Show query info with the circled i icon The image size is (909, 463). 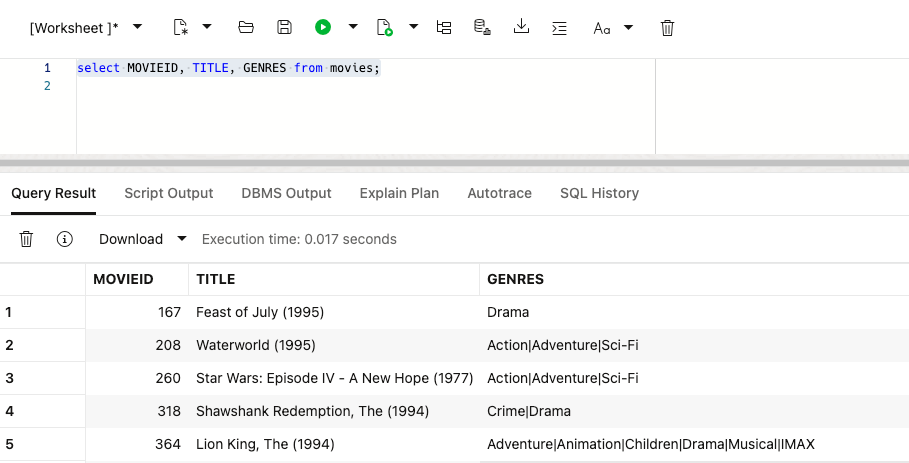(65, 239)
